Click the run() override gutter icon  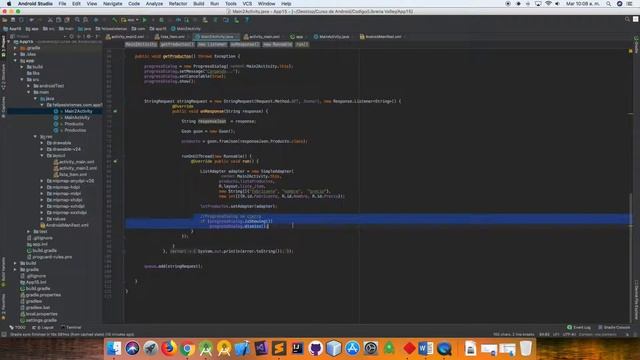click(115, 162)
